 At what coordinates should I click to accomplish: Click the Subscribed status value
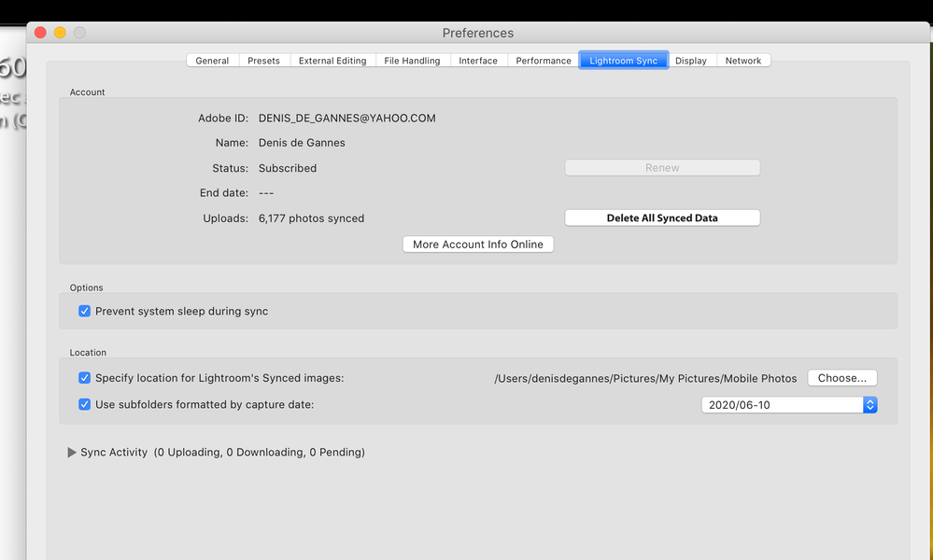point(288,168)
